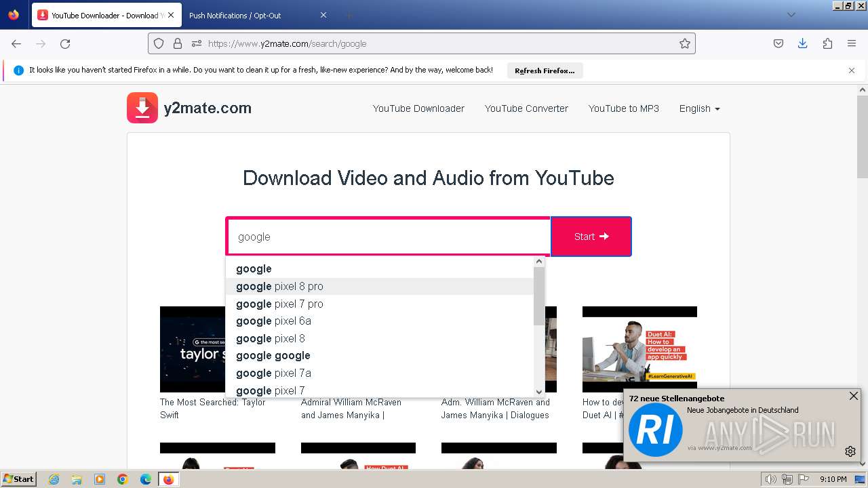Click the Action Center flag icon
Viewport: 868px width, 488px height.
pyautogui.click(x=804, y=479)
